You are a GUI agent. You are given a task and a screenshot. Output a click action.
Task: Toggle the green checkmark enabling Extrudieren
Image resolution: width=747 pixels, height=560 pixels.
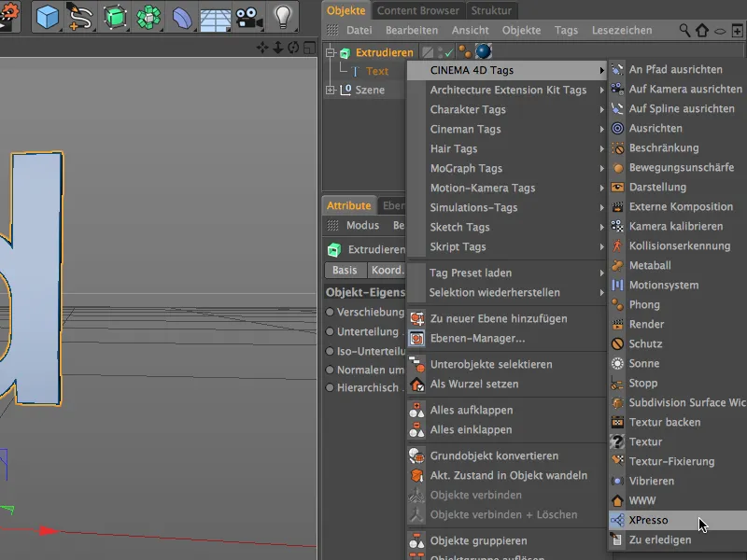pos(448,52)
